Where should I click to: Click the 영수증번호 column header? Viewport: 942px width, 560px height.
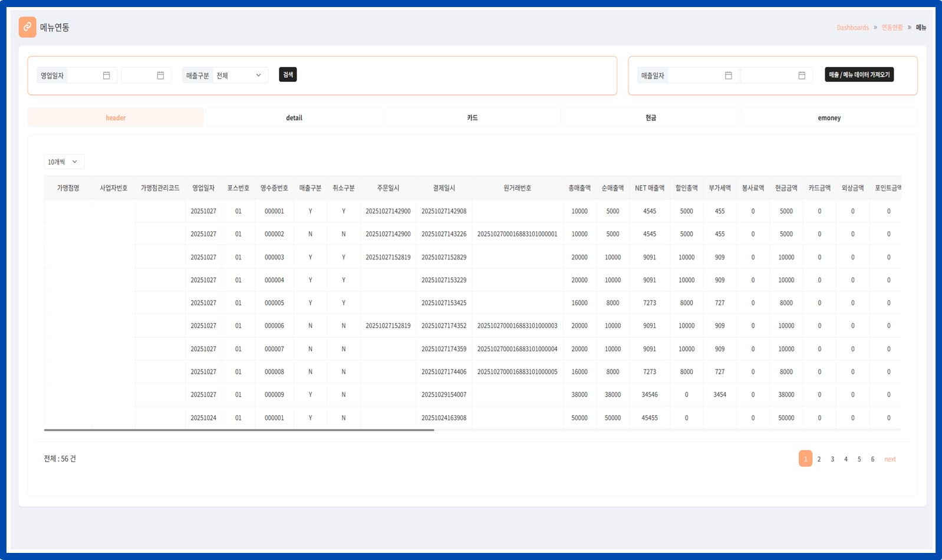(x=274, y=188)
